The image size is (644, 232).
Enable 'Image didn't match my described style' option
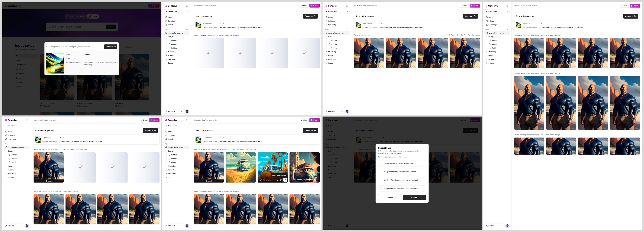(381, 172)
